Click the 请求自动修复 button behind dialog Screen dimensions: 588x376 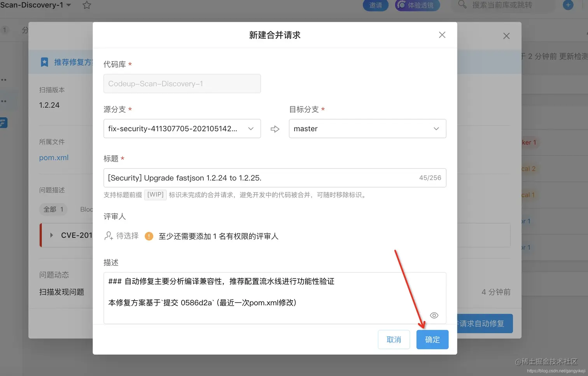(485, 324)
